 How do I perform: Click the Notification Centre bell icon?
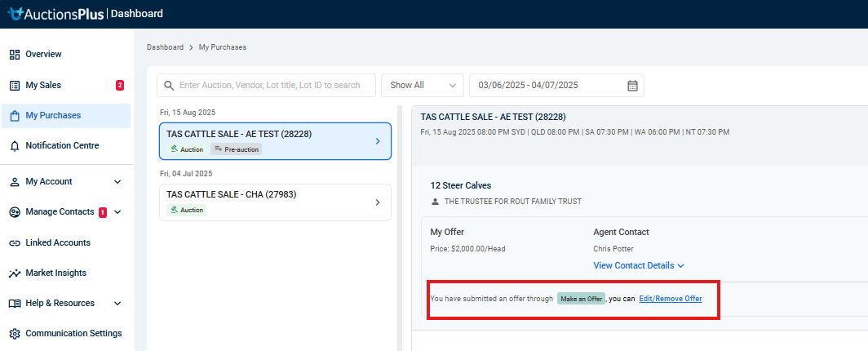pos(15,145)
